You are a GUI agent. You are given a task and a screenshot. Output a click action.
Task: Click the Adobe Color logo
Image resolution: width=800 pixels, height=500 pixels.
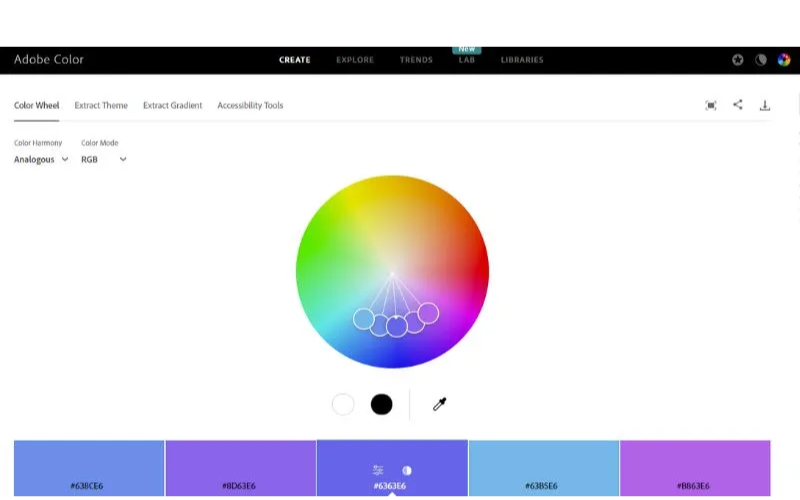click(49, 60)
